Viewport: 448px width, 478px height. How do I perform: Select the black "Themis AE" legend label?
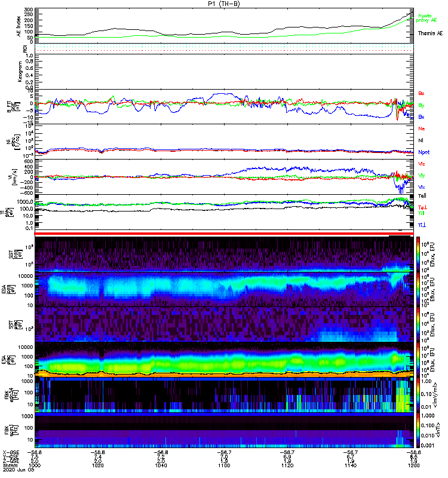click(x=430, y=33)
